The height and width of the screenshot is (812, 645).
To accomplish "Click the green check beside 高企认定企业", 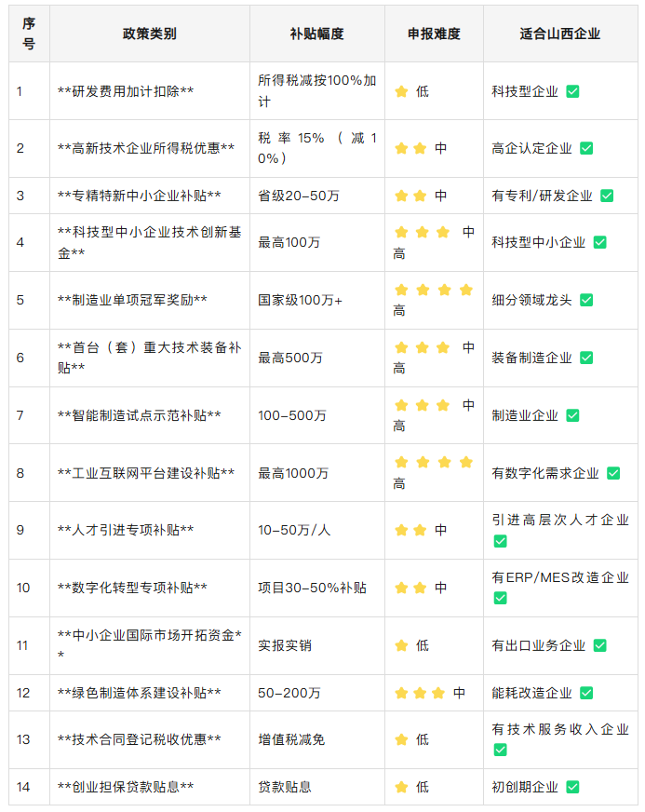I will coord(586,148).
